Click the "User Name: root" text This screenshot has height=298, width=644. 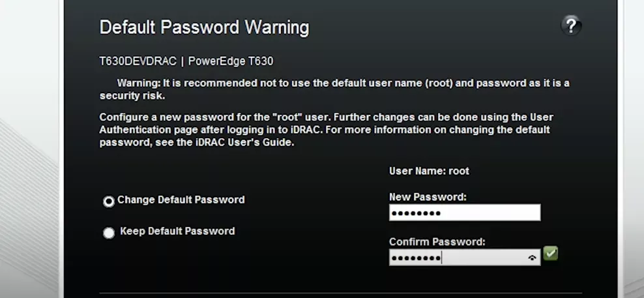coord(429,171)
